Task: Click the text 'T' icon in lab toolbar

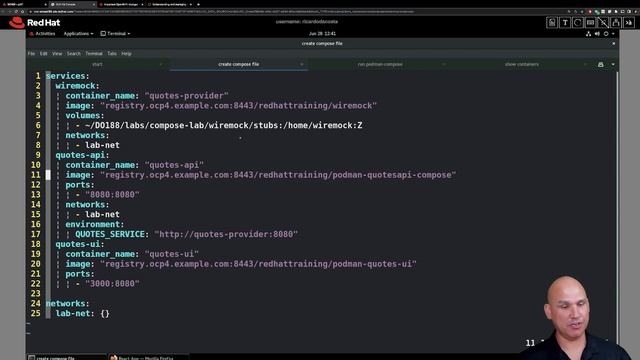Action: pyautogui.click(x=565, y=23)
